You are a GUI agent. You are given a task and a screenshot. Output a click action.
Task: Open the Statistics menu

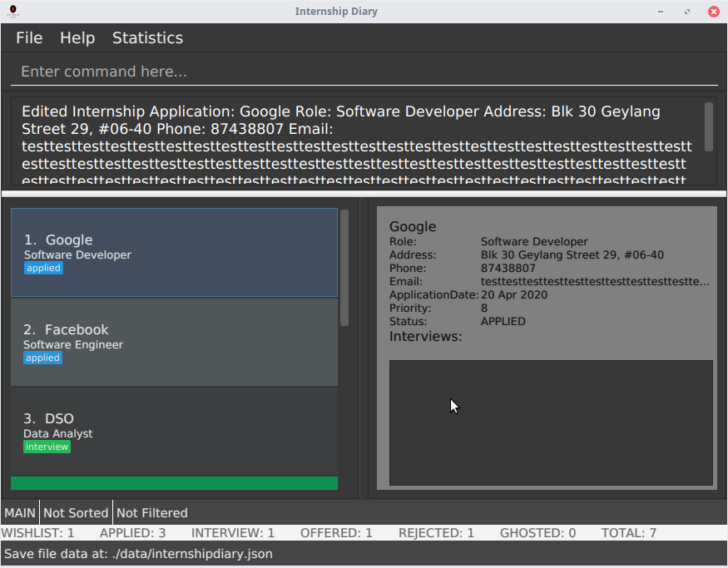tap(147, 38)
